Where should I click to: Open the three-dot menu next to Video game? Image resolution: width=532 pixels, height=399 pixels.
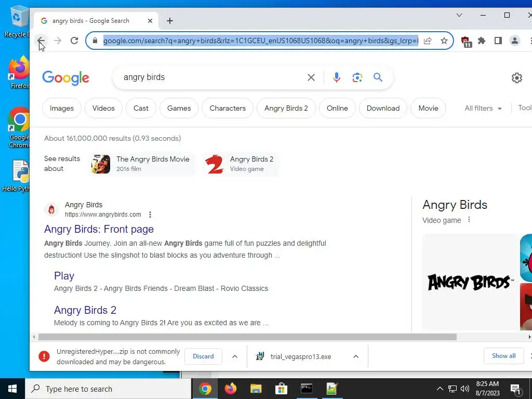tap(469, 220)
